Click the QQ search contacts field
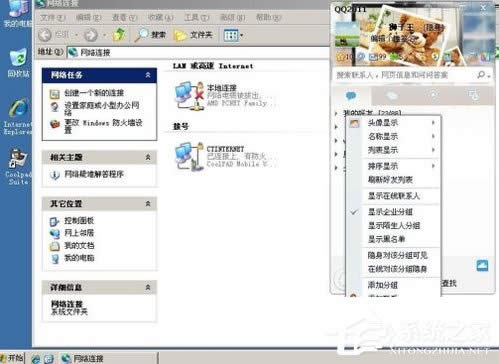 click(x=405, y=75)
